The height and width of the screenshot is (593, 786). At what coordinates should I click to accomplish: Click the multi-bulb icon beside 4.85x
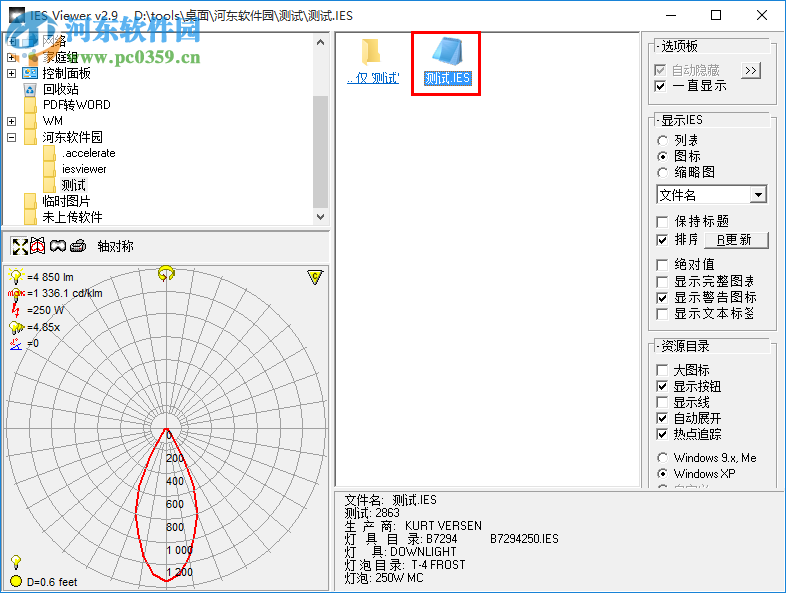pos(16,327)
